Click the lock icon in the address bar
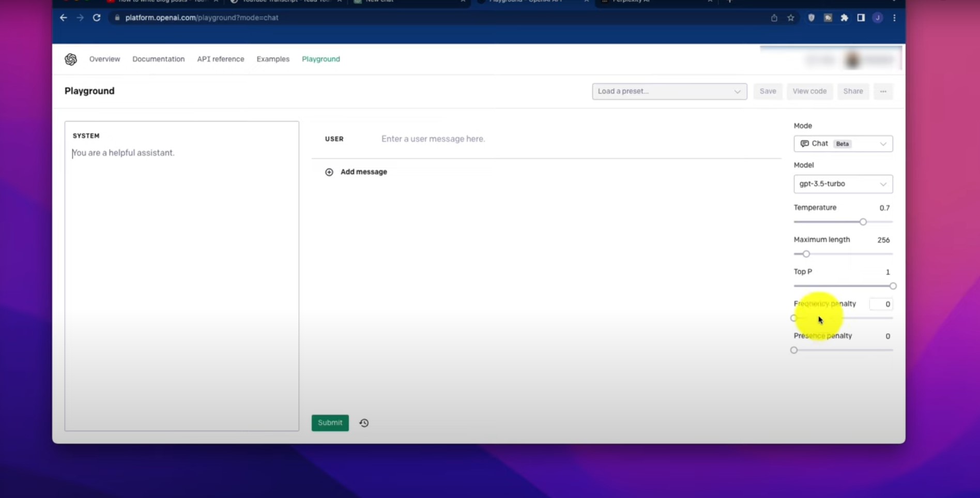Image resolution: width=980 pixels, height=498 pixels. (117, 18)
